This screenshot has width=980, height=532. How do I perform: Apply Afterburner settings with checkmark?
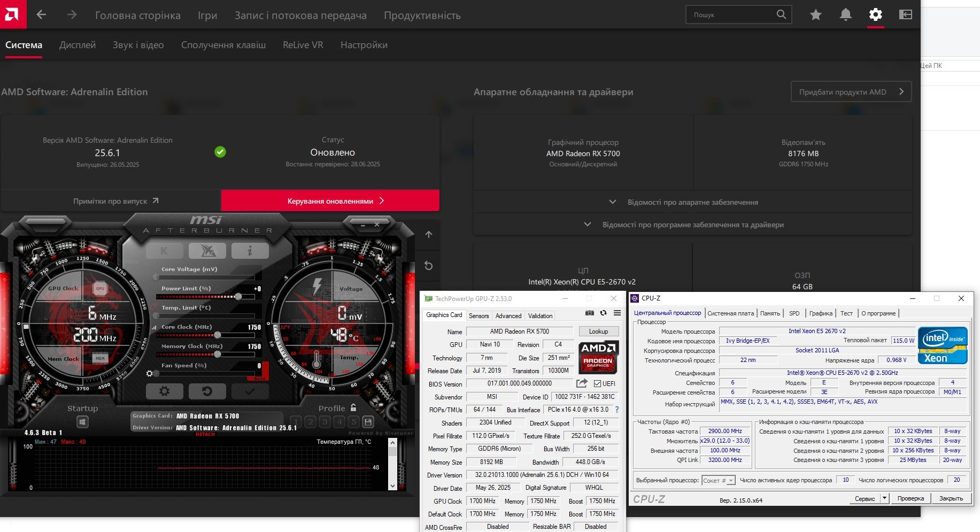tap(250, 391)
